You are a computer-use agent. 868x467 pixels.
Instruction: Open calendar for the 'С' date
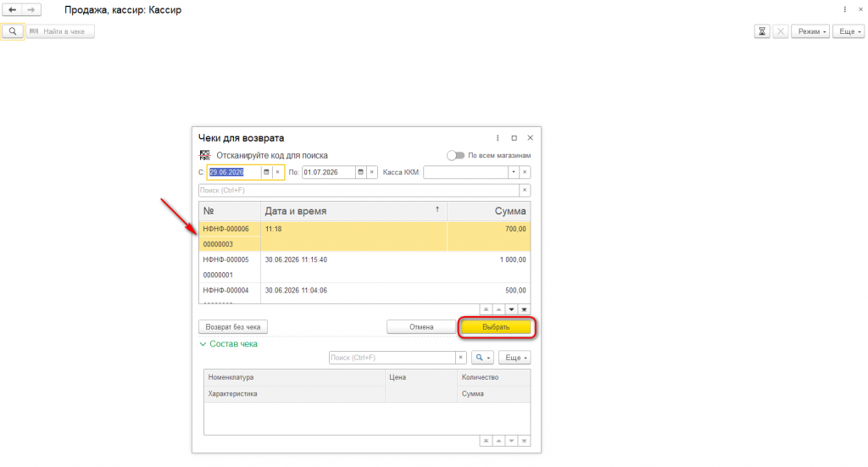coord(266,172)
